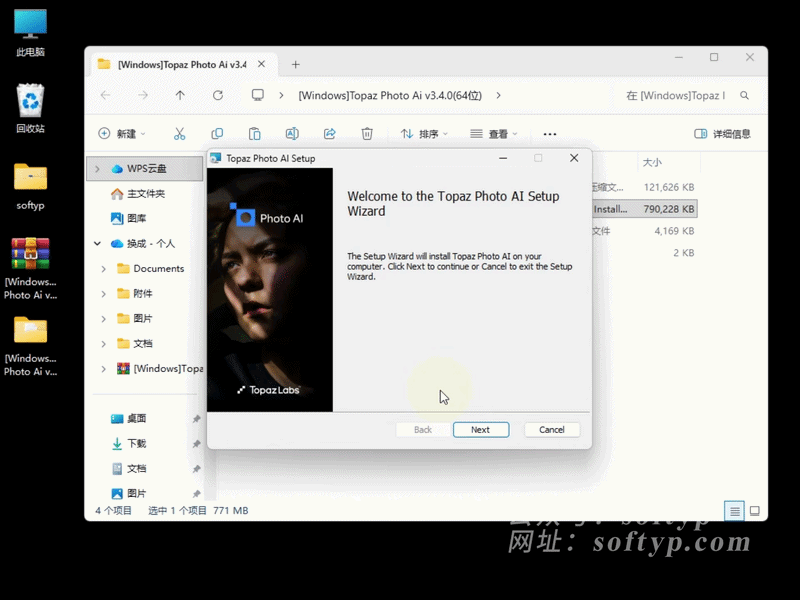Click the PC monitor icon in address bar

[258, 95]
